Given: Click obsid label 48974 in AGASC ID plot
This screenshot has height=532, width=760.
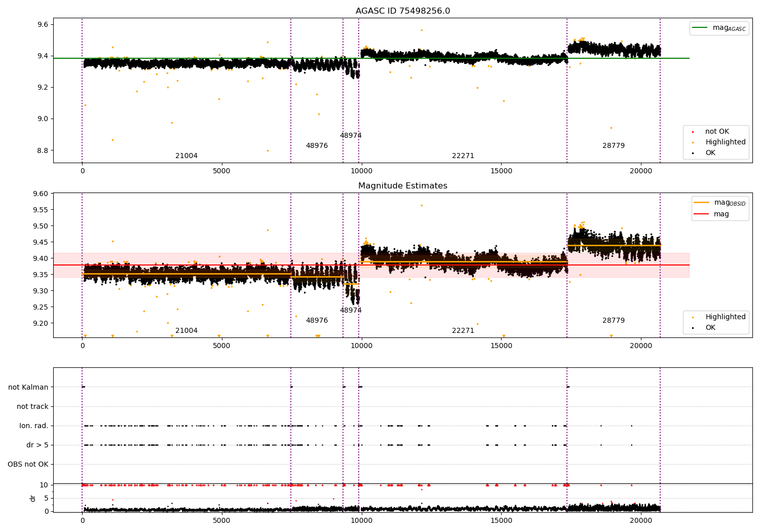Looking at the screenshot, I should 351,136.
